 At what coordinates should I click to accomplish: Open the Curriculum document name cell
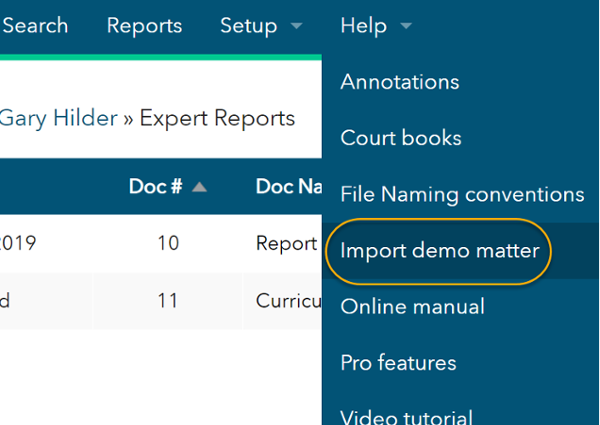288,301
